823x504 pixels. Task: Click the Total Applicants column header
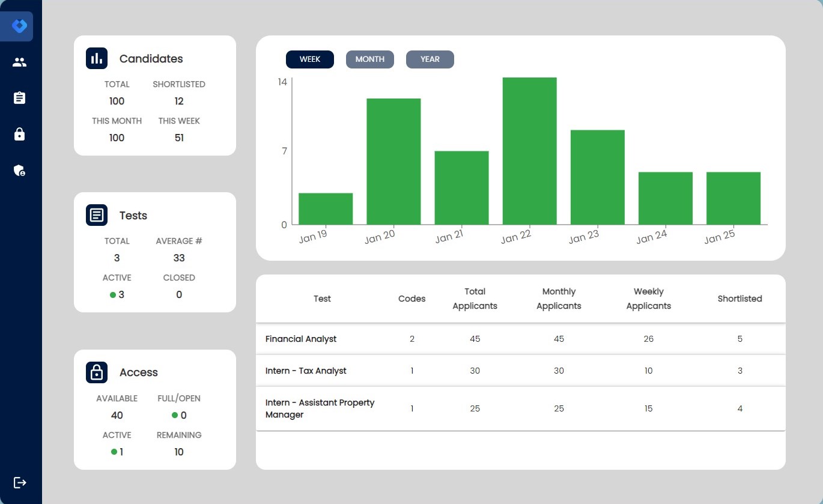point(475,299)
